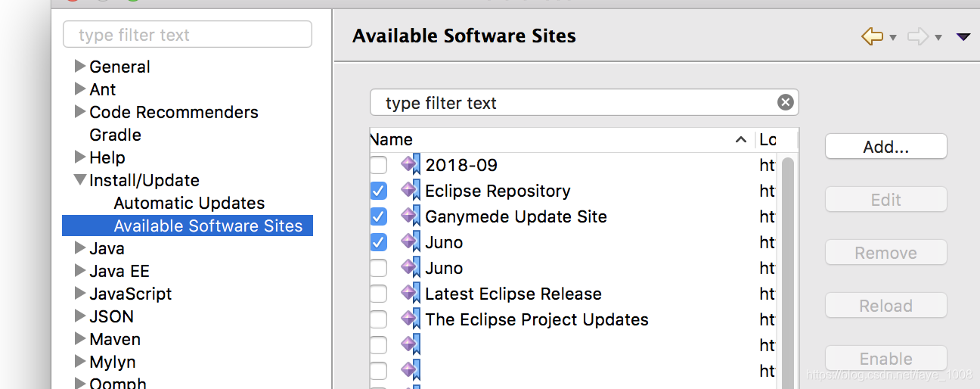Uncheck the Eclipse Repository checkbox

[x=379, y=191]
